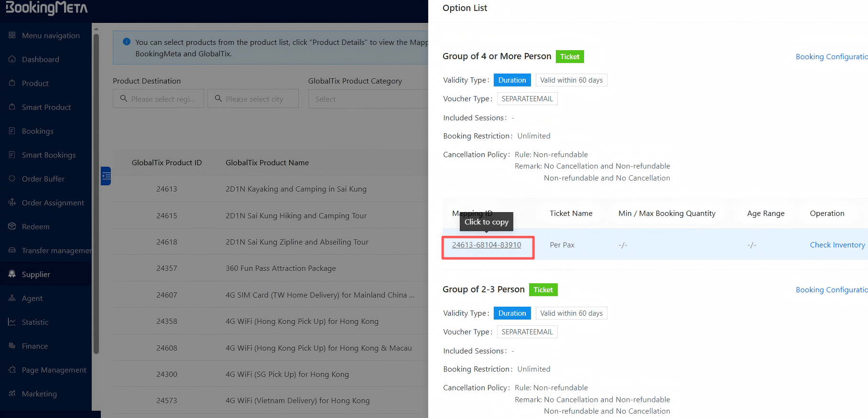
Task: Select 2D1N Sai Kung Zipline and Abseiling Tour
Action: (271, 242)
